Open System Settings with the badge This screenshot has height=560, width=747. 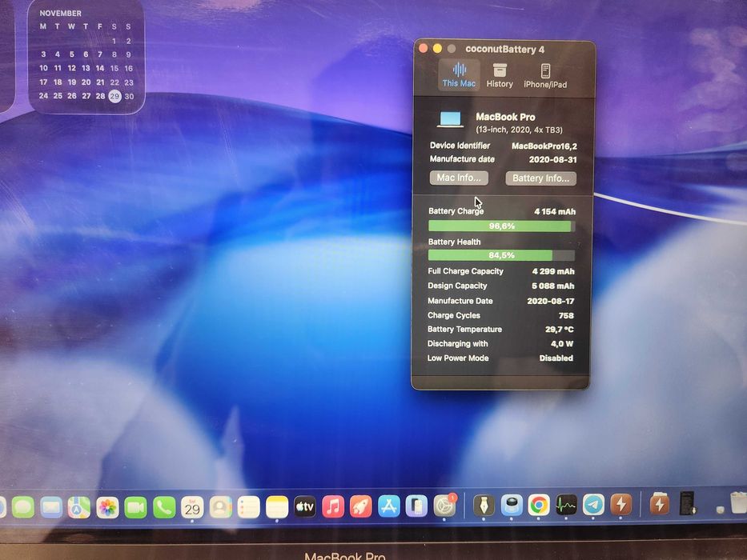444,506
